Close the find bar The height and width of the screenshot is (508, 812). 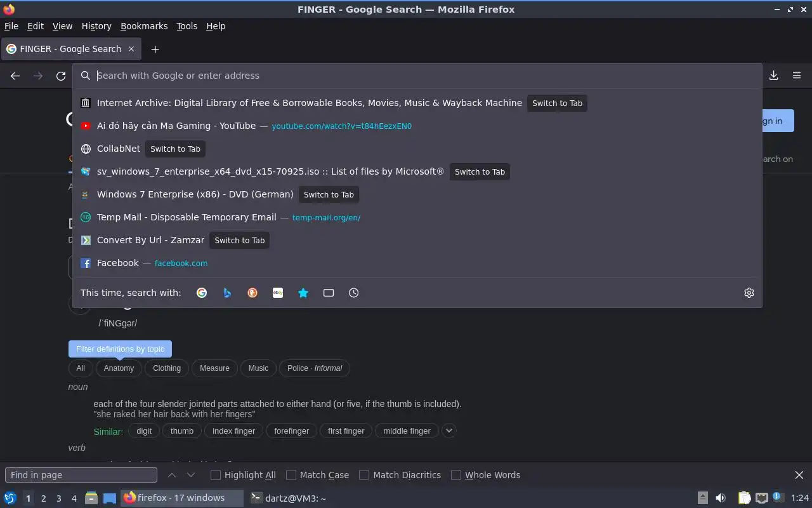tap(799, 475)
